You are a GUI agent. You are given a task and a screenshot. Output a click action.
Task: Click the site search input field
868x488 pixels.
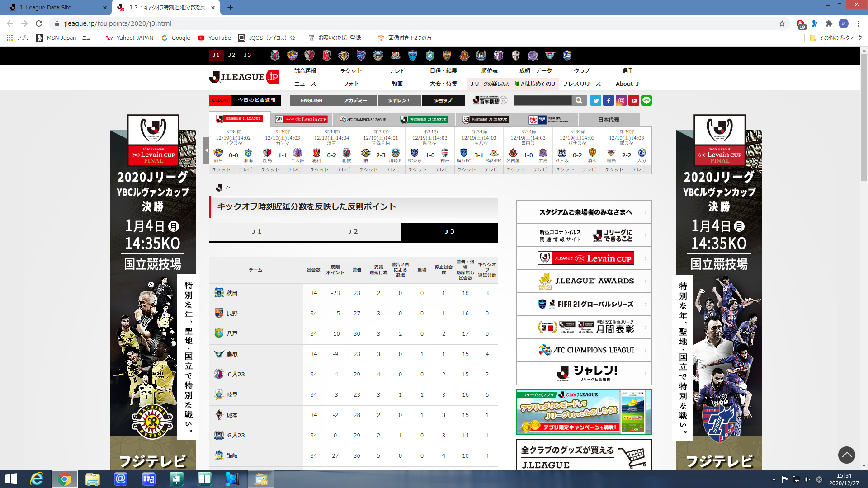tap(542, 100)
